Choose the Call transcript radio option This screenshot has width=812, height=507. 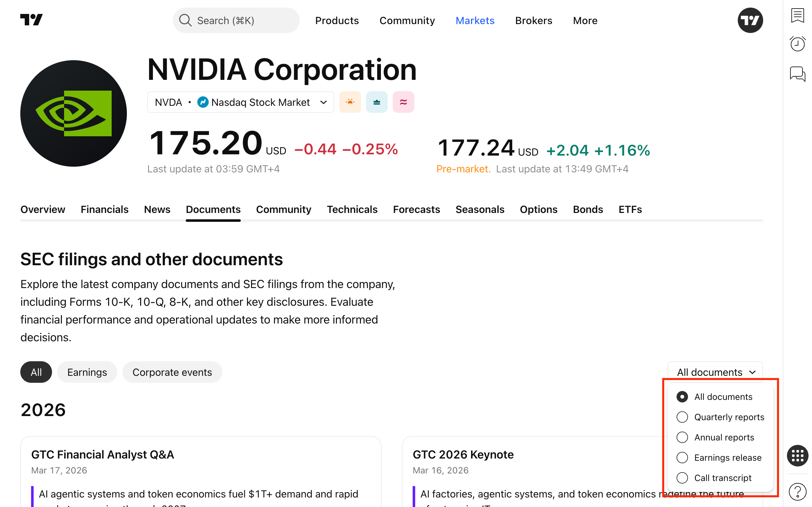point(682,478)
